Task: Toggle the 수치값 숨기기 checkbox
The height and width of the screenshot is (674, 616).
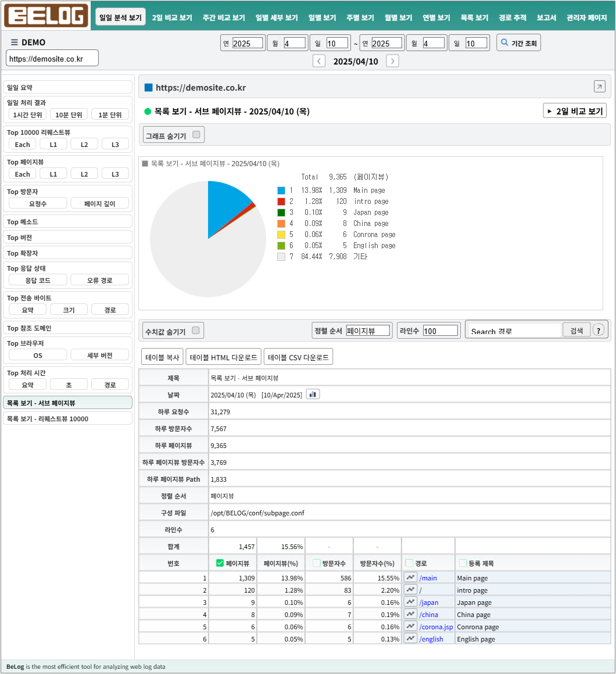Action: [x=196, y=331]
